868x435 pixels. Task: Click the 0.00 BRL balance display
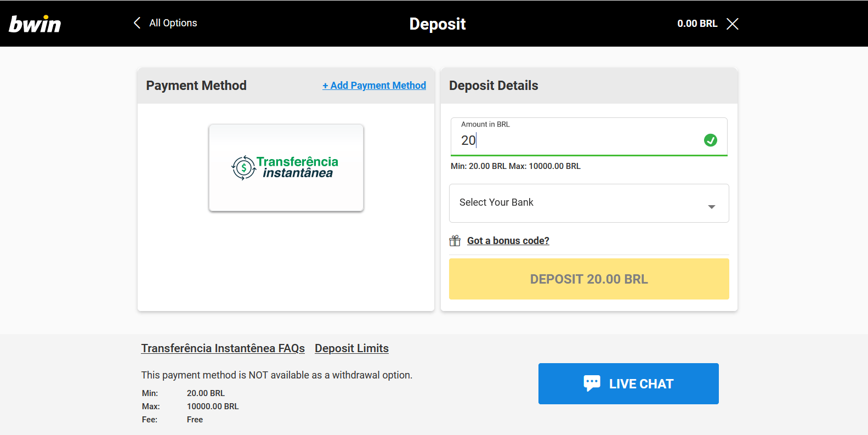(697, 24)
